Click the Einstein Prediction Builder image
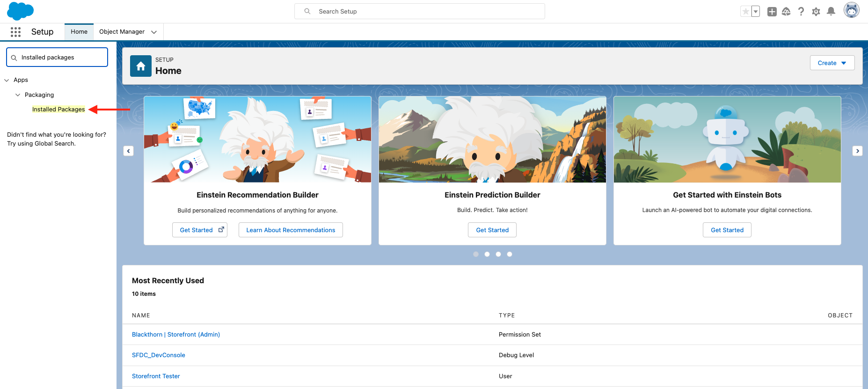The width and height of the screenshot is (868, 389). pos(492,139)
